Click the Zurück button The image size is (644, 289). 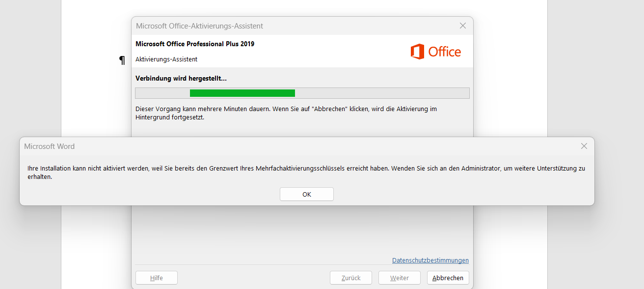(x=351, y=278)
